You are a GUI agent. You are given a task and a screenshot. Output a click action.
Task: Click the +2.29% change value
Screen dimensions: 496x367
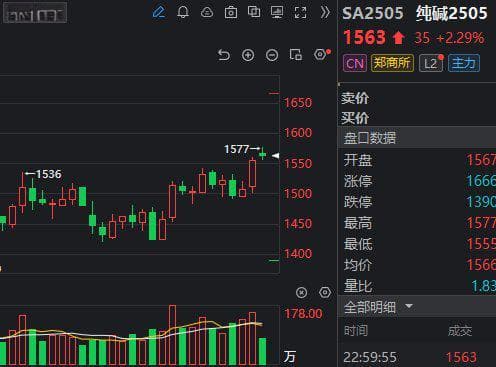click(x=460, y=38)
